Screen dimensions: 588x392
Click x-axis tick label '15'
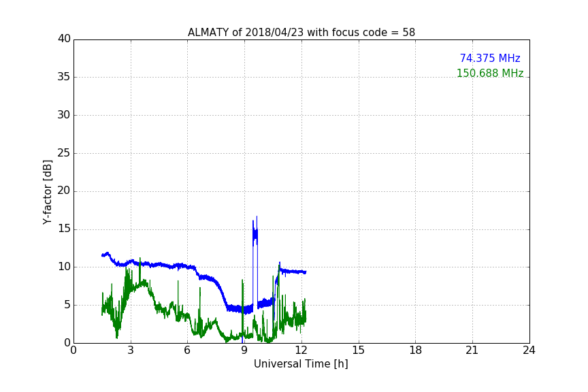[x=359, y=350]
